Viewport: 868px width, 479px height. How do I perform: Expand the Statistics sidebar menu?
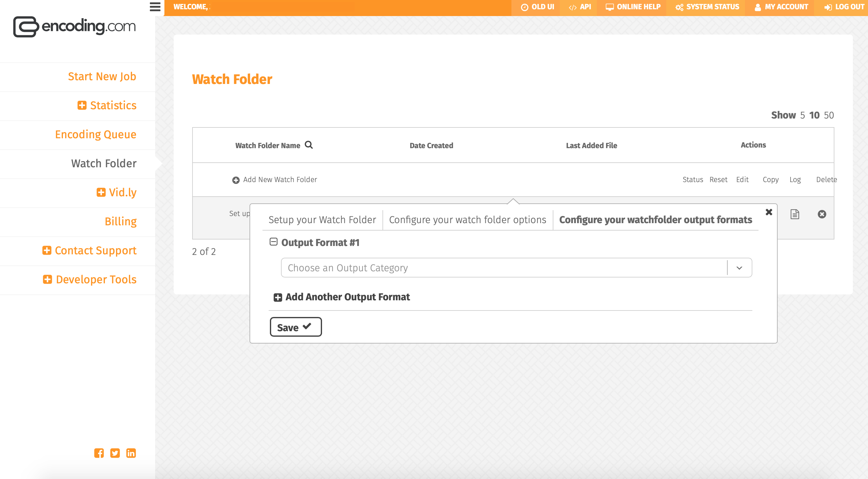click(x=82, y=105)
